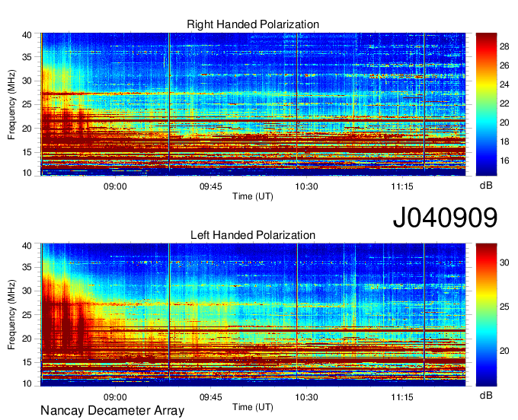The image size is (518, 420).
Task: Click the 35 MHz tick on the bottom plot
Action: coord(27,267)
